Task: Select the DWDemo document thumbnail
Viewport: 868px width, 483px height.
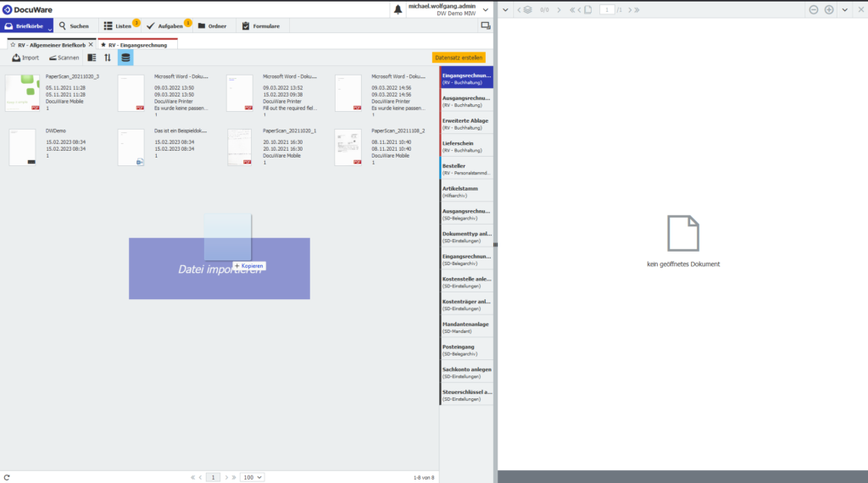Action: point(23,147)
